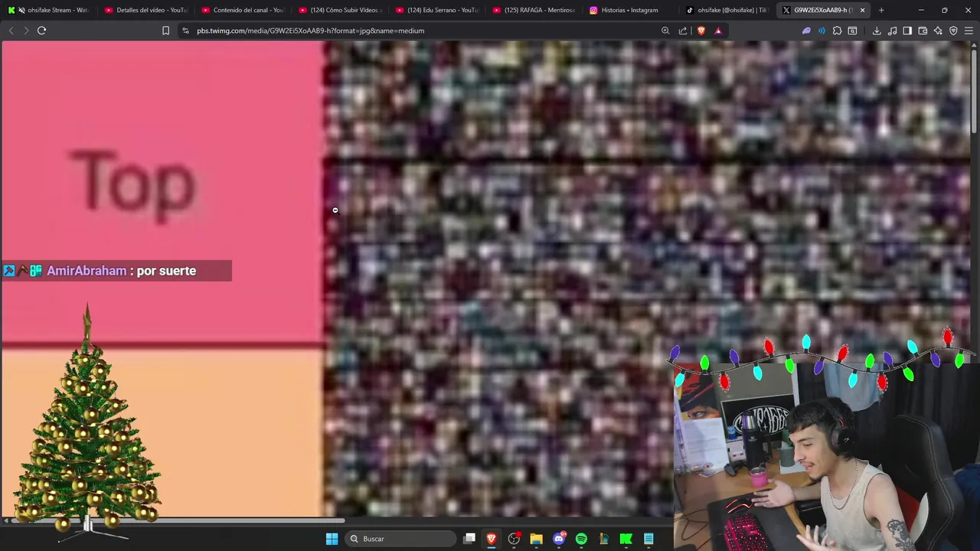Open Discord from taskbar
980x551 pixels.
pos(559,539)
